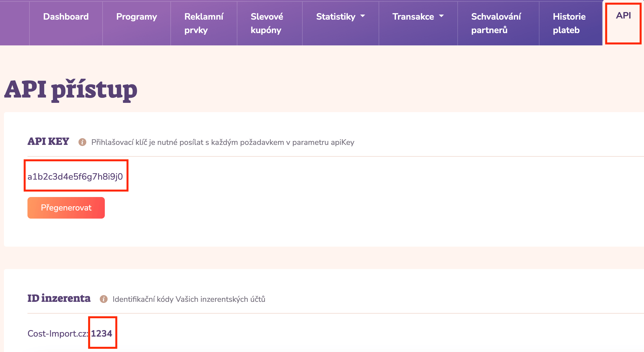The image size is (644, 352).
Task: Click info icon beside ID inzerenta
Action: [x=104, y=299]
